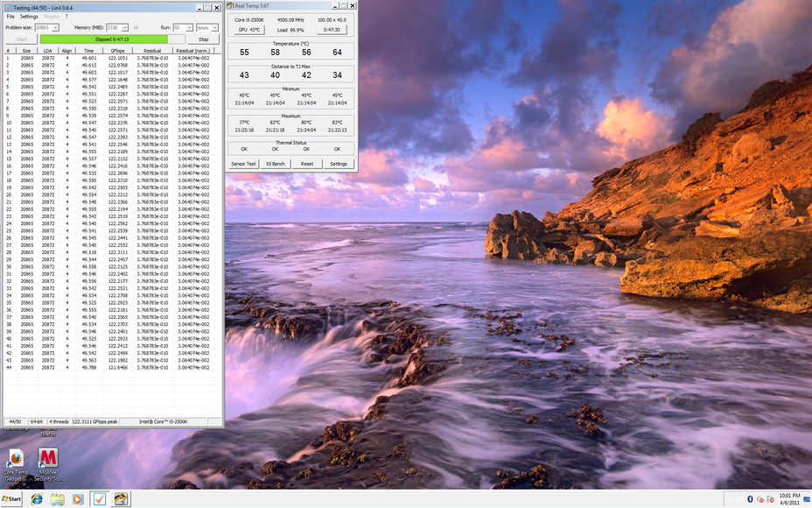Launch Windows Media Player from taskbar
812x508 pixels.
[78, 499]
